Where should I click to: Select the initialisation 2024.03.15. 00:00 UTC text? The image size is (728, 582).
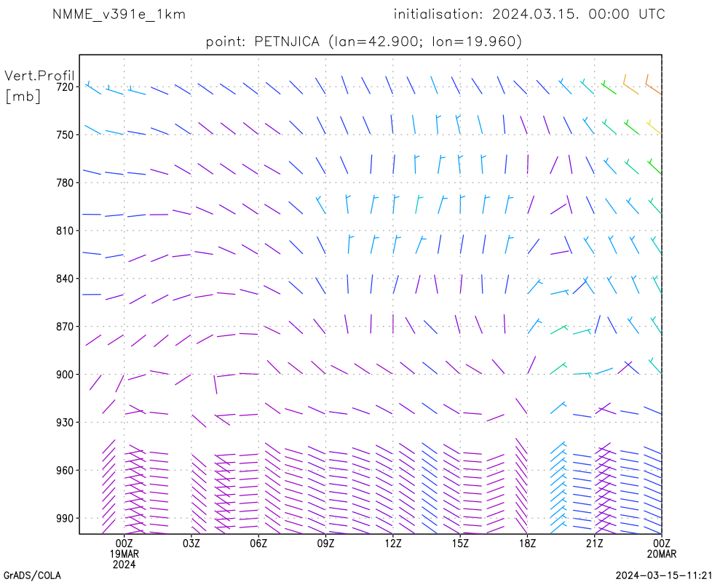pos(529,15)
